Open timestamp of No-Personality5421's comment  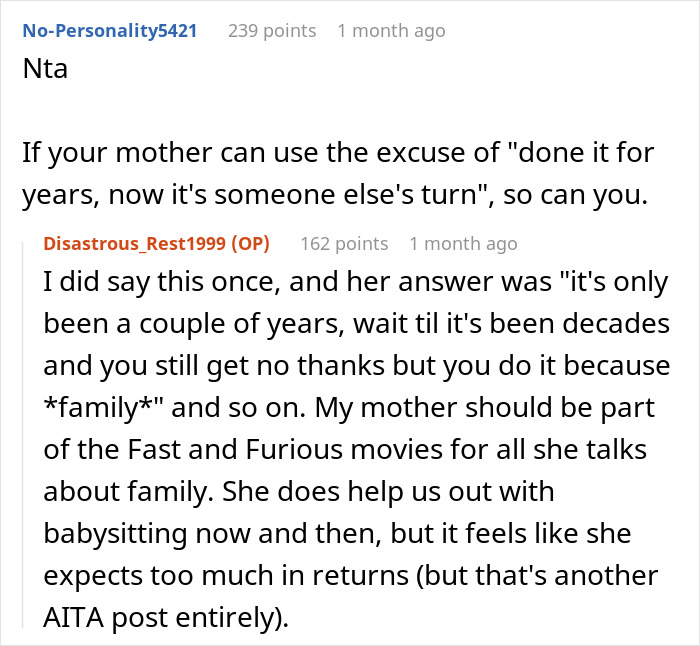pos(391,31)
